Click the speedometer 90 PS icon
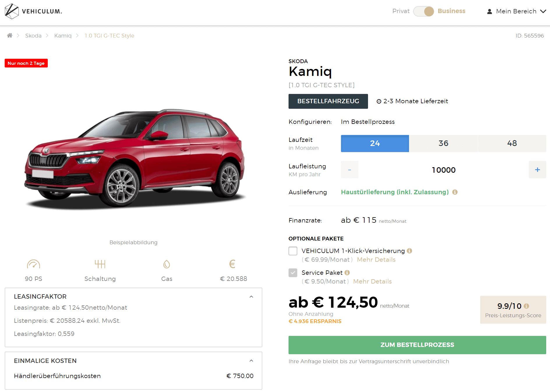This screenshot has width=550, height=392. (x=33, y=264)
